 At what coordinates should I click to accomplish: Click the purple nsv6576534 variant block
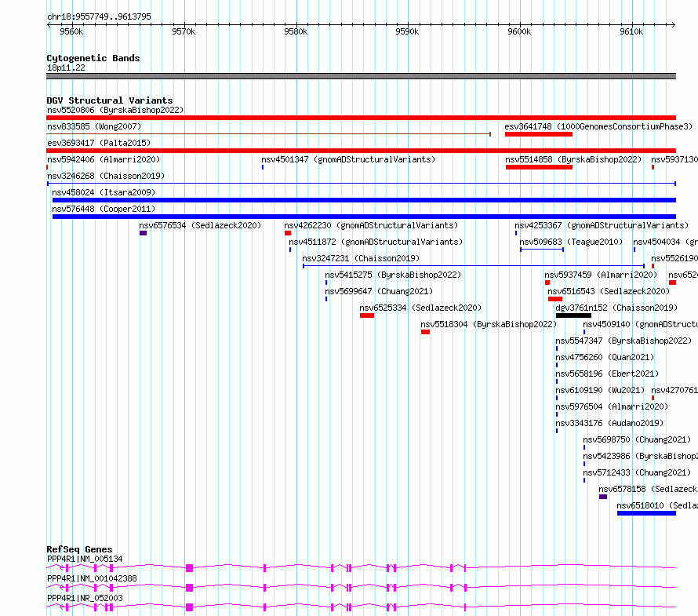click(x=143, y=233)
